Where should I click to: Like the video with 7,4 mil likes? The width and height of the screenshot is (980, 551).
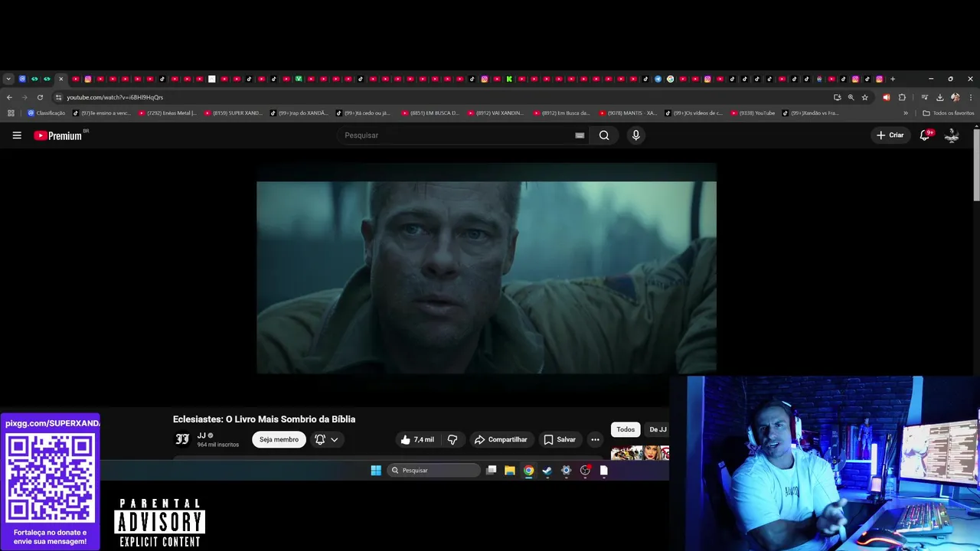click(x=417, y=439)
